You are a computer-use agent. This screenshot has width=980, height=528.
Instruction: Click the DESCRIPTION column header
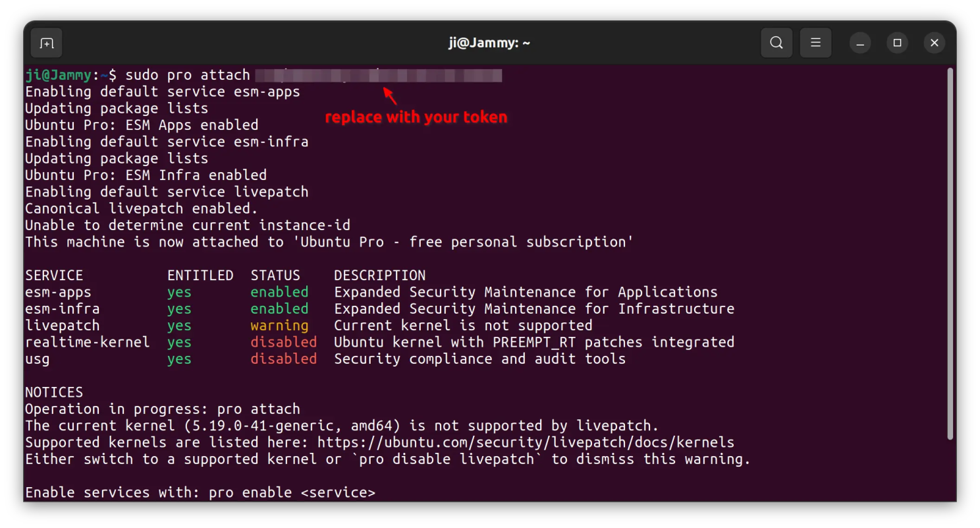pyautogui.click(x=380, y=276)
